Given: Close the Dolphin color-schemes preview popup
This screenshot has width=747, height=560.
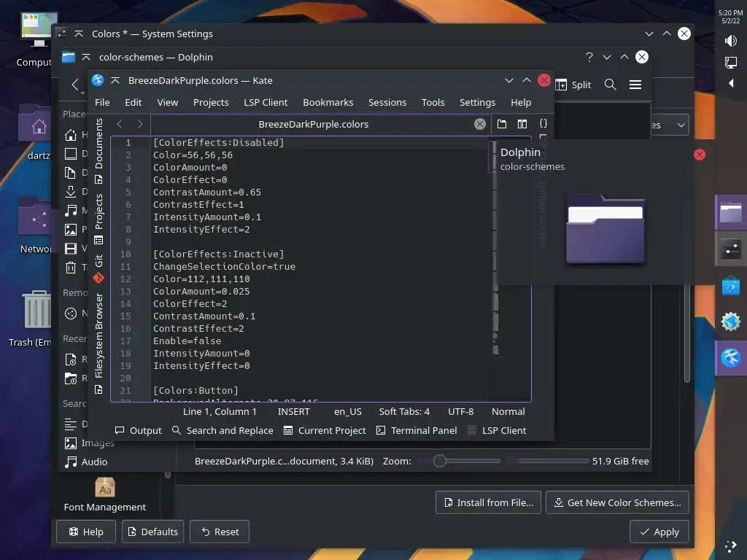Looking at the screenshot, I should (x=700, y=155).
